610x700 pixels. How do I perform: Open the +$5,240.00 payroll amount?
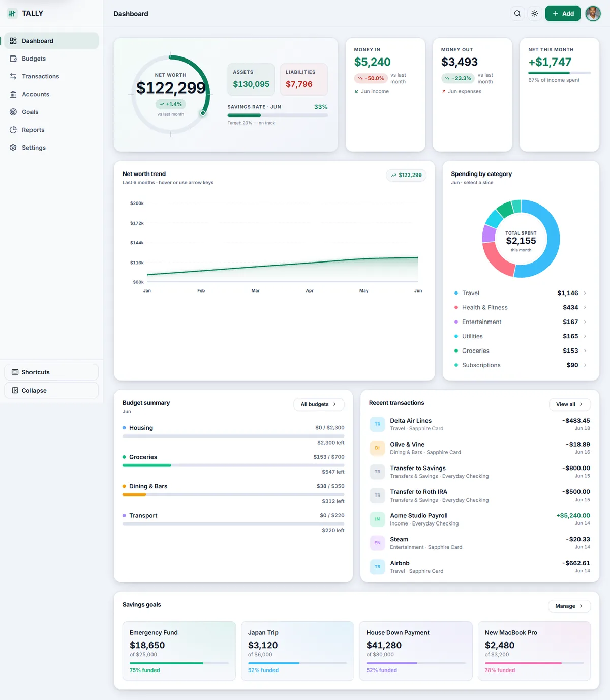[573, 516]
